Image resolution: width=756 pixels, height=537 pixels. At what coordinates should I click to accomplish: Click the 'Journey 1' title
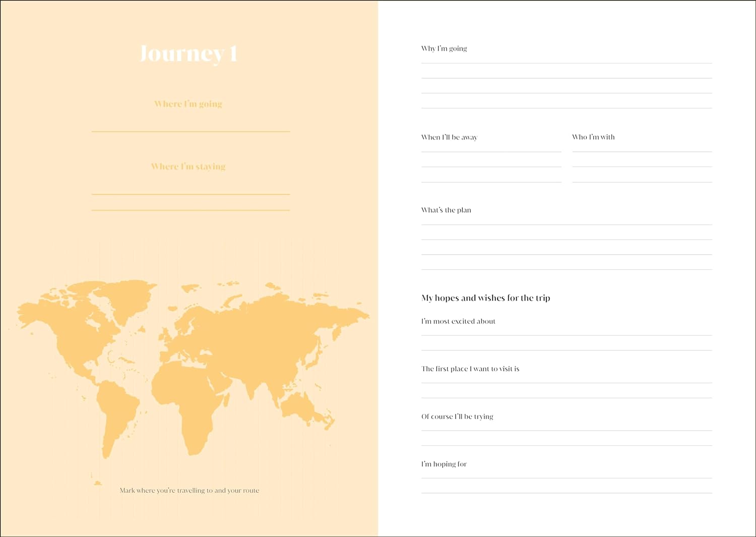[x=188, y=53]
